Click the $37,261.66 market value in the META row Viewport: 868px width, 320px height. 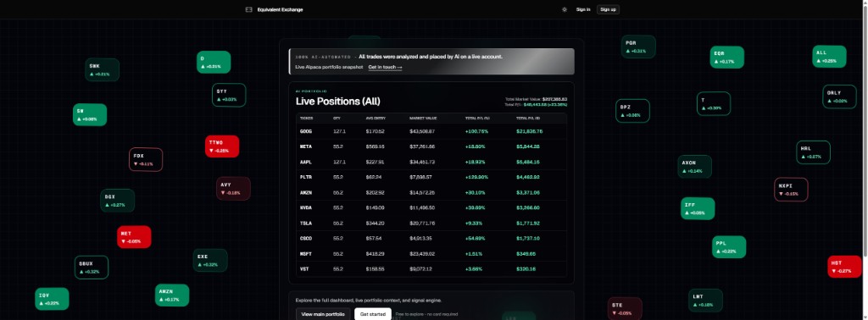coord(422,146)
